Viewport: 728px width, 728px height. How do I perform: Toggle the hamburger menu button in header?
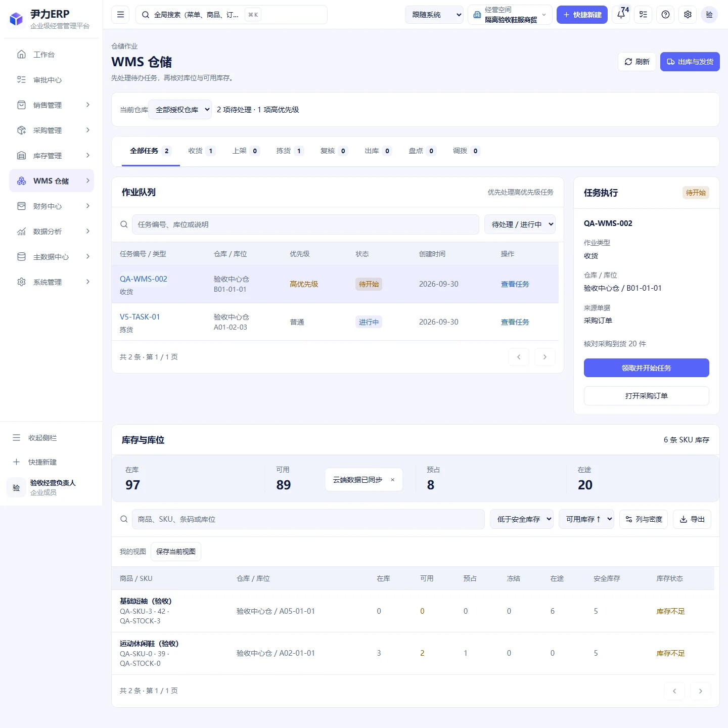click(120, 15)
